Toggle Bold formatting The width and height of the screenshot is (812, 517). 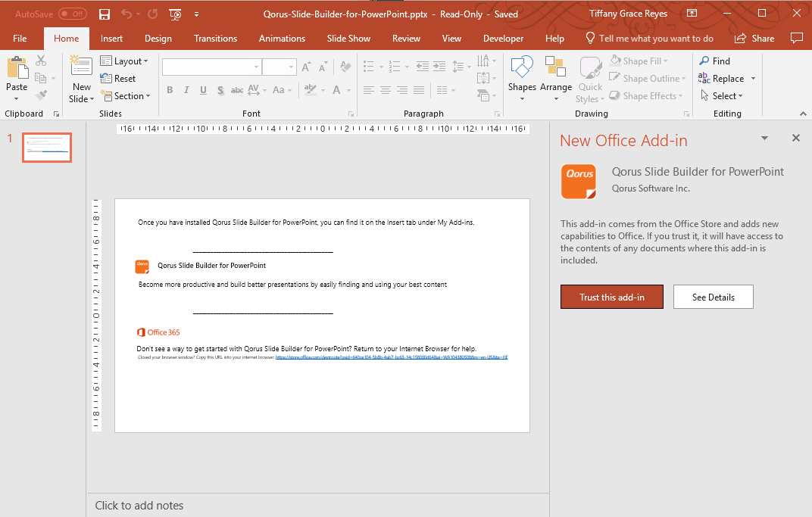(x=170, y=90)
